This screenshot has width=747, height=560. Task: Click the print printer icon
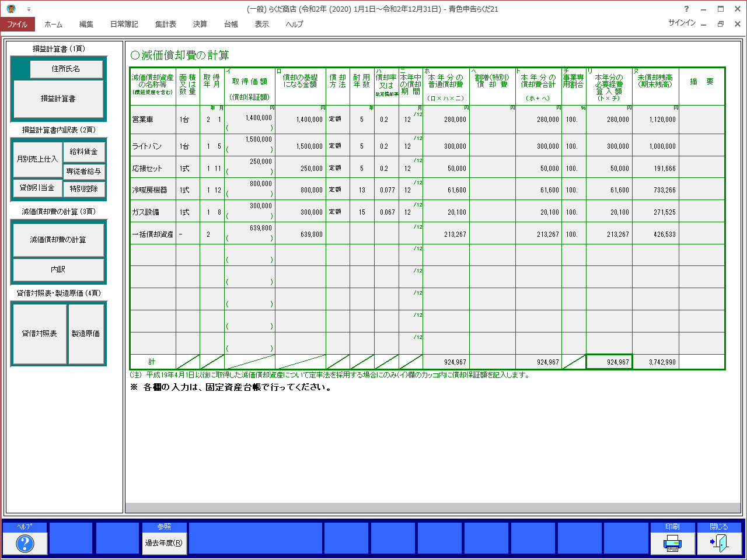(x=672, y=543)
